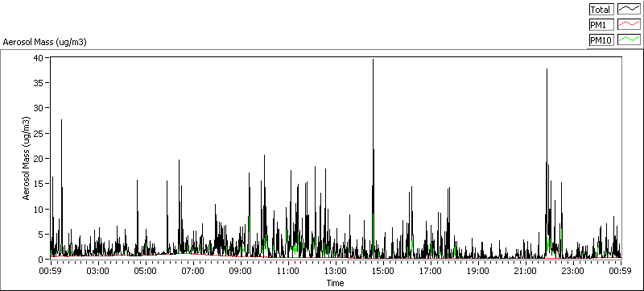Click the Time x-axis label
This screenshot has width=644, height=291.
[335, 283]
